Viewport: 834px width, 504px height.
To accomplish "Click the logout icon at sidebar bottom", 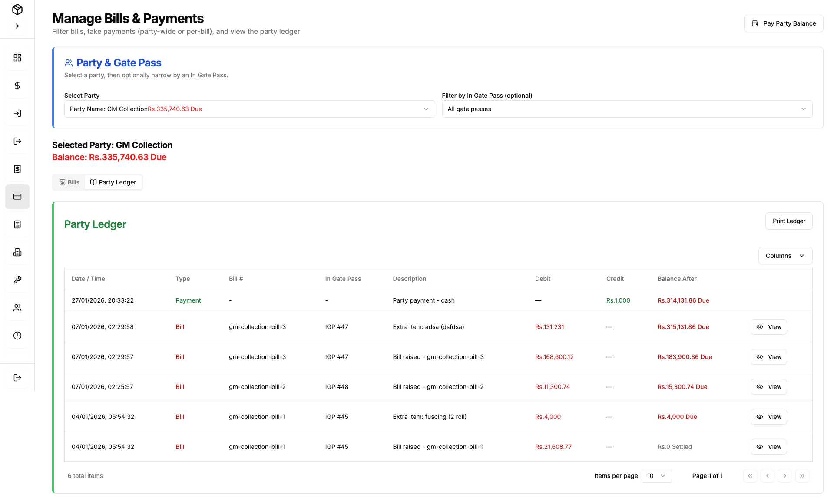I will point(17,378).
